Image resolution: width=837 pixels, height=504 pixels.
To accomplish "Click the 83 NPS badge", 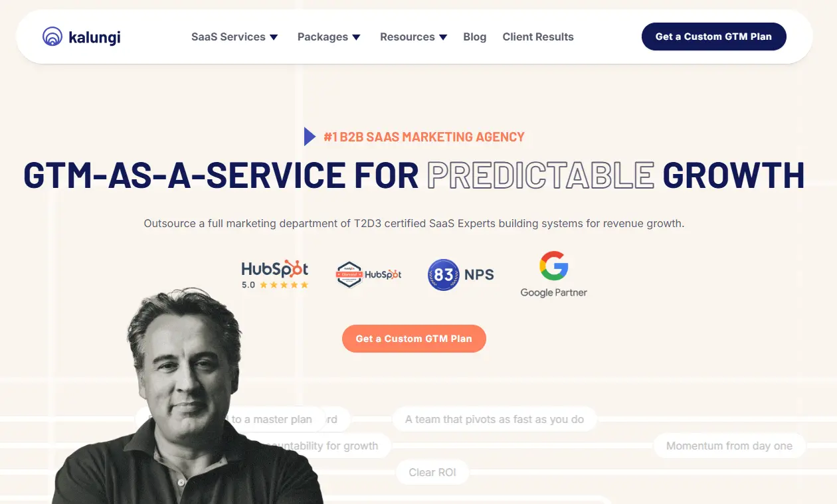I will click(461, 275).
